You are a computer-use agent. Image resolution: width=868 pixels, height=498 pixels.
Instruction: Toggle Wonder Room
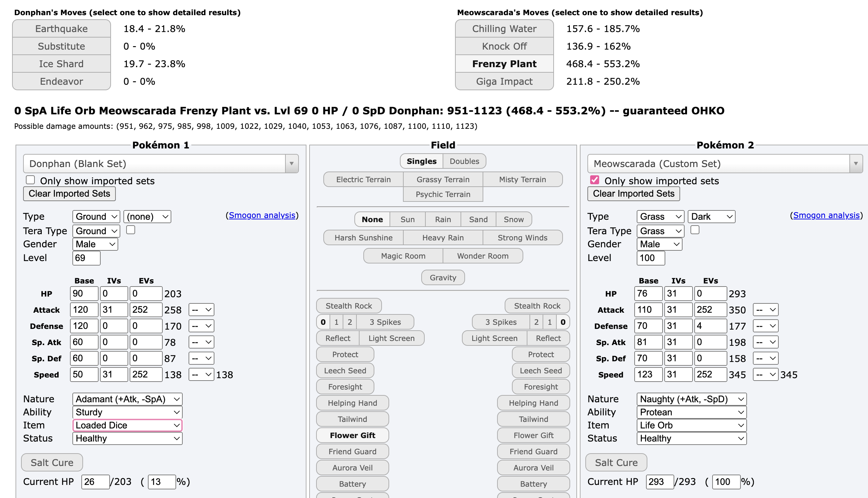pos(483,256)
